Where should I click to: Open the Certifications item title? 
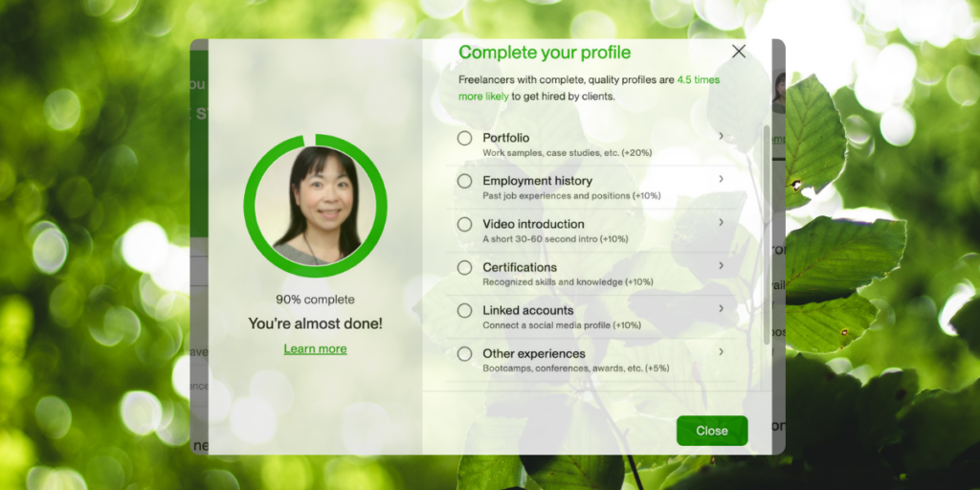520,267
